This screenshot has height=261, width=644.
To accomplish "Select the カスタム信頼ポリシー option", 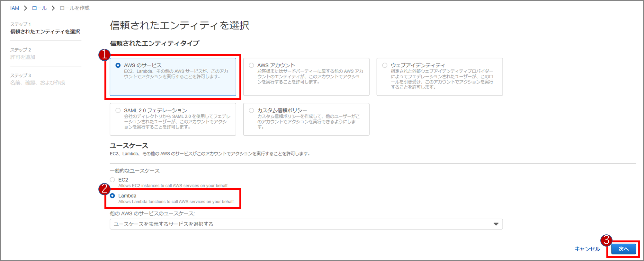I will [306, 119].
